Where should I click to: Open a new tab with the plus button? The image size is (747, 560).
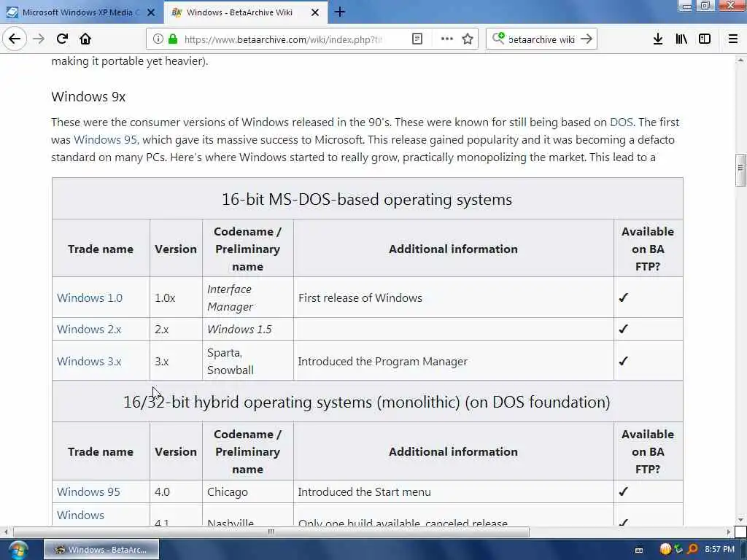point(340,12)
